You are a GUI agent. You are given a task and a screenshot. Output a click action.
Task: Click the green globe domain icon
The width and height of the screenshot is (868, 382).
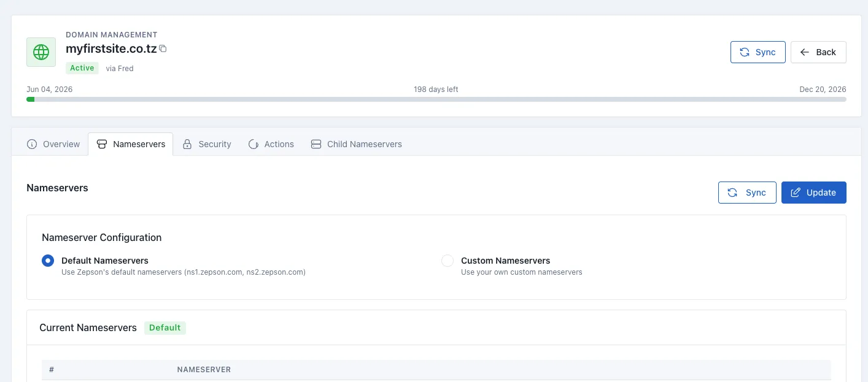click(41, 52)
